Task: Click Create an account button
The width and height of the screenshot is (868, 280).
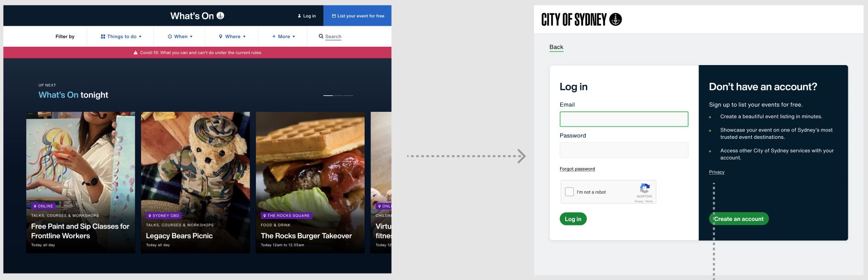Action: coord(739,219)
